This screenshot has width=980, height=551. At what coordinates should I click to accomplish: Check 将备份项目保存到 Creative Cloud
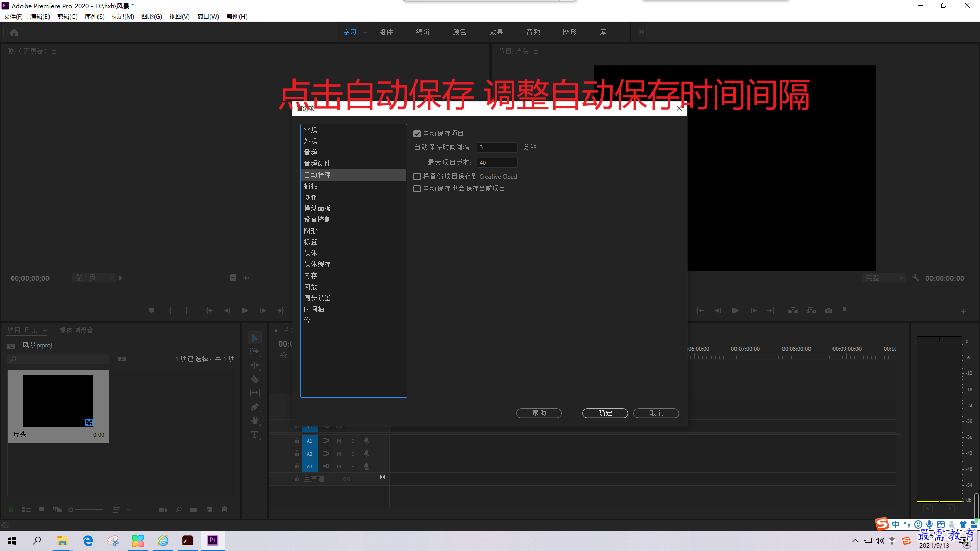tap(417, 177)
